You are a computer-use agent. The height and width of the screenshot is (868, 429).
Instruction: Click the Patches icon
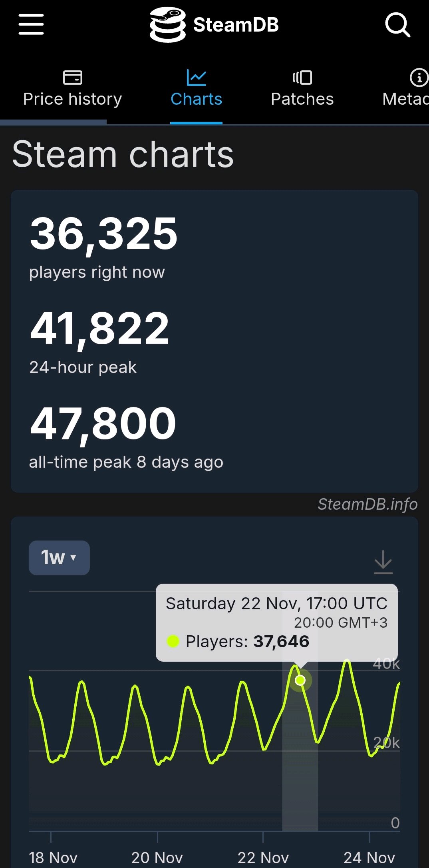tap(302, 77)
